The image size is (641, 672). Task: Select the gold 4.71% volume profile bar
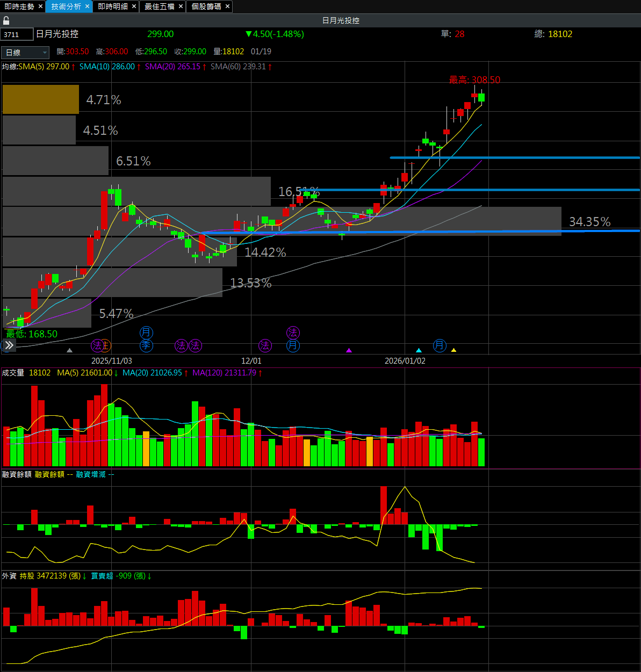coord(41,99)
